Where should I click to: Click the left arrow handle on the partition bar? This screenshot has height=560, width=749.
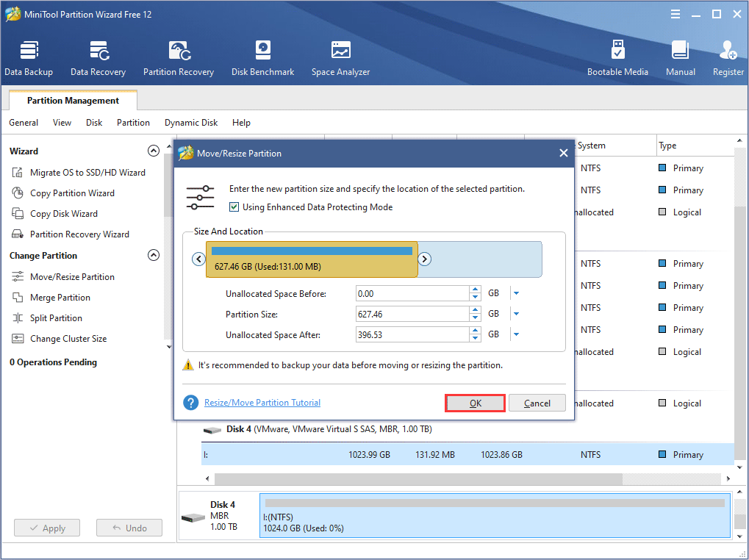[198, 259]
